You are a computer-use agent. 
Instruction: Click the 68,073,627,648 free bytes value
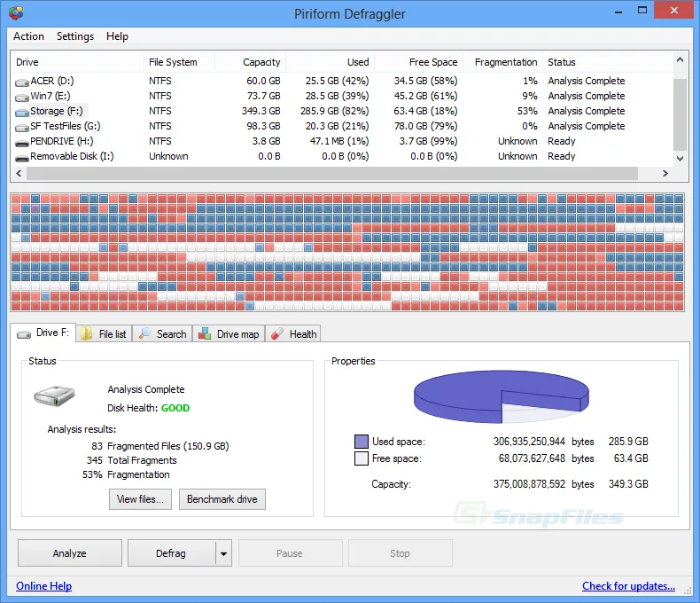click(532, 458)
